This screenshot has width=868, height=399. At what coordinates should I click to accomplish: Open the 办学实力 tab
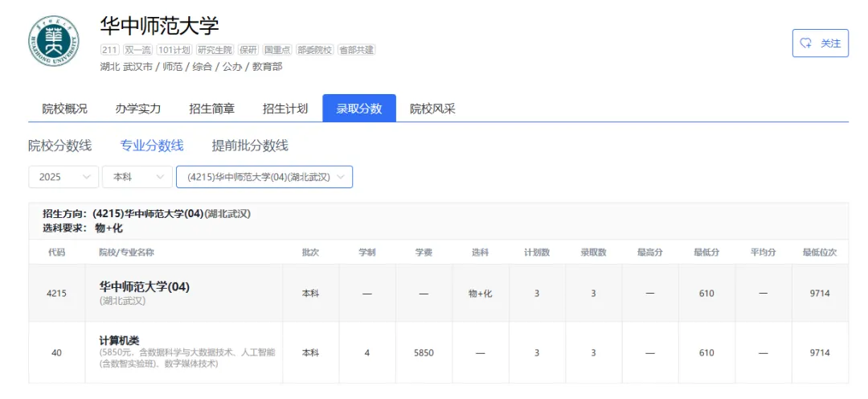(x=138, y=109)
